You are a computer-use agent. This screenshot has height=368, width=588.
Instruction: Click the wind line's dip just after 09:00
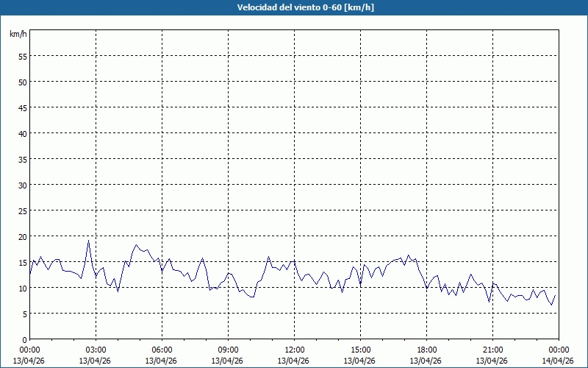(252, 297)
